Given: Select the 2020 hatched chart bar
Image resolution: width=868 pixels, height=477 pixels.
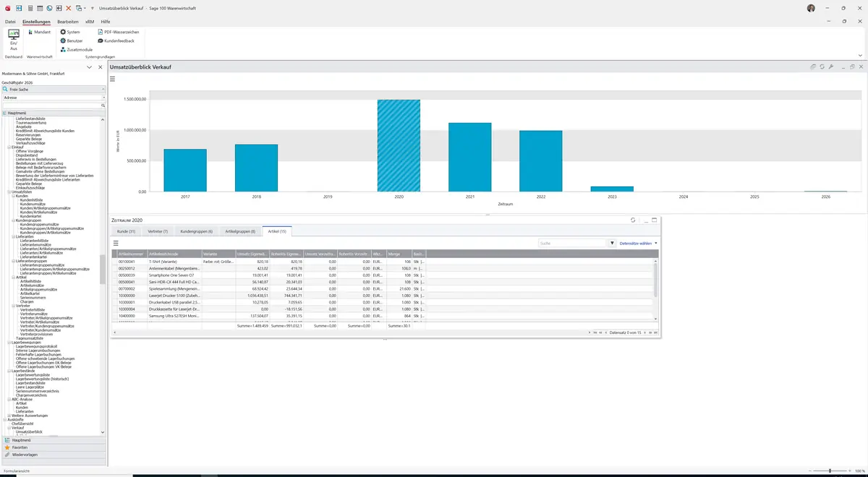Looking at the screenshot, I should 399,145.
